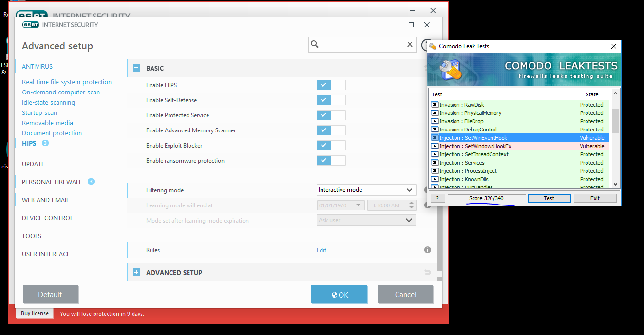Click the scroll down arrow in leak test list
The width and height of the screenshot is (644, 335).
click(615, 184)
